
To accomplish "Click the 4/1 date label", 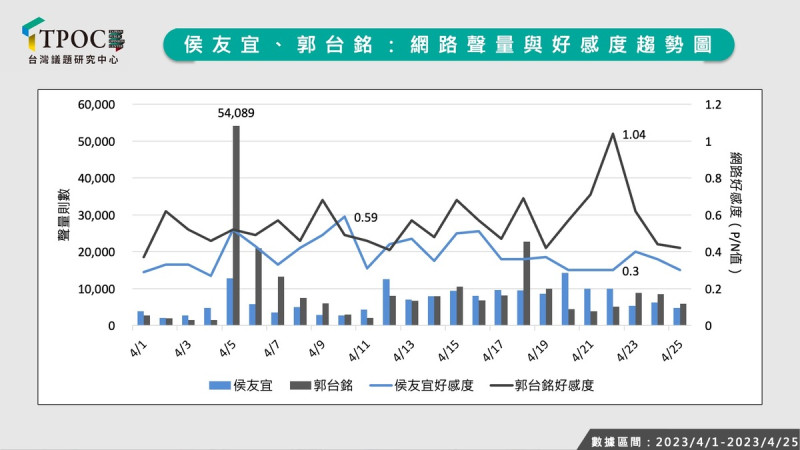I will [x=138, y=349].
